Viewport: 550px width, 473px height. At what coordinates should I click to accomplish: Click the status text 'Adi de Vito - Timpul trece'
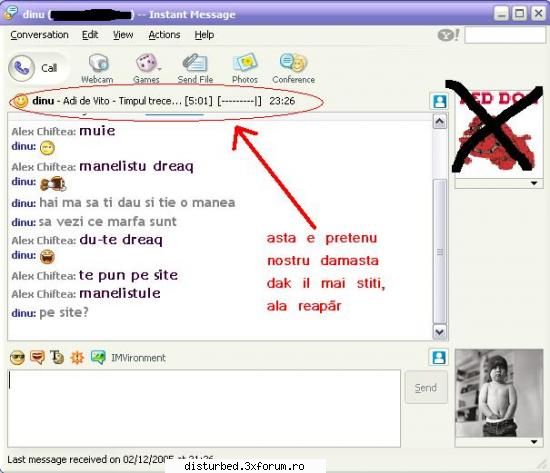(122, 101)
